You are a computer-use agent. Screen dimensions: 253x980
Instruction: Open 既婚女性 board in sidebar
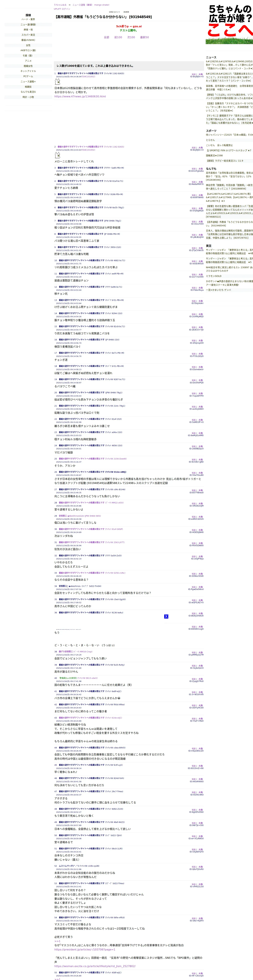click(x=28, y=66)
